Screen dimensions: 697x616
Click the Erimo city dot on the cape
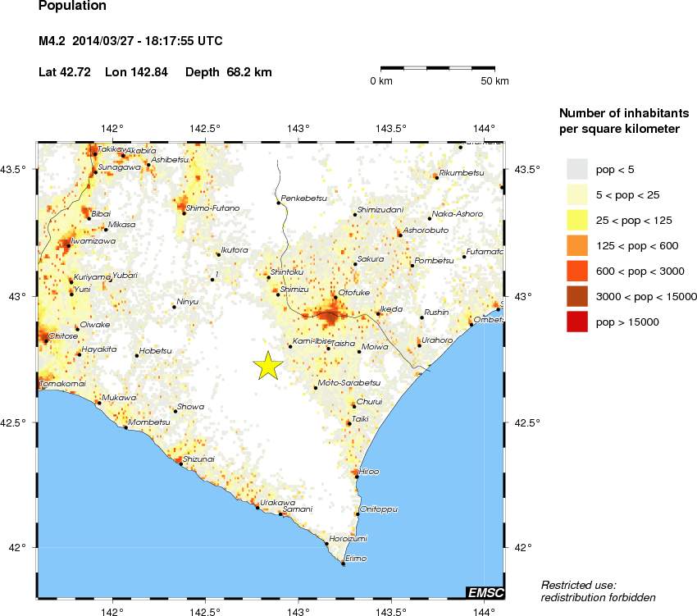(343, 564)
